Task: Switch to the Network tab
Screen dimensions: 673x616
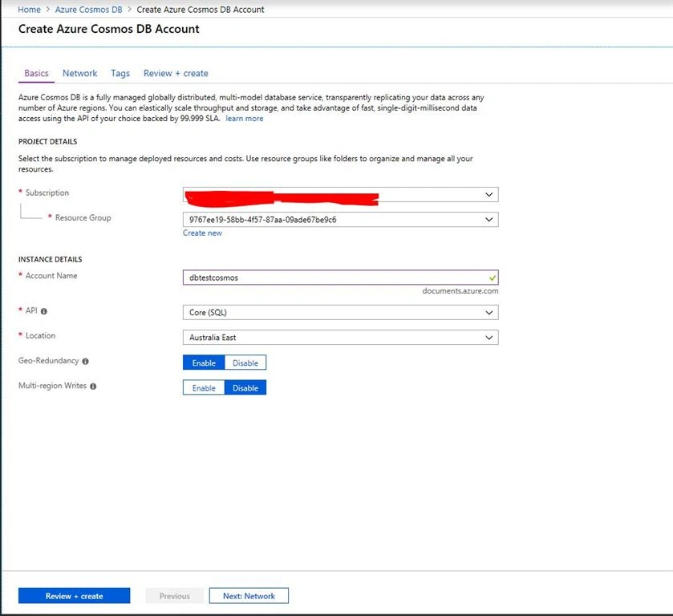Action: [x=80, y=73]
